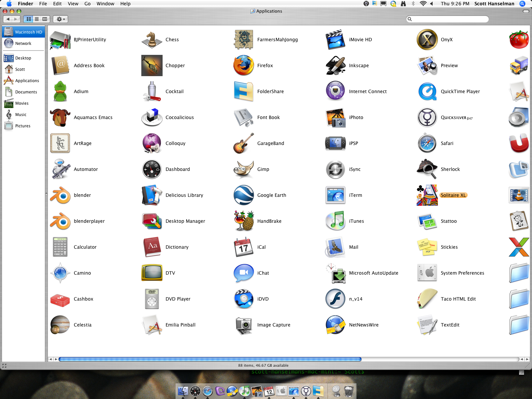Open the Go menu
This screenshot has height=399, width=532.
point(87,4)
